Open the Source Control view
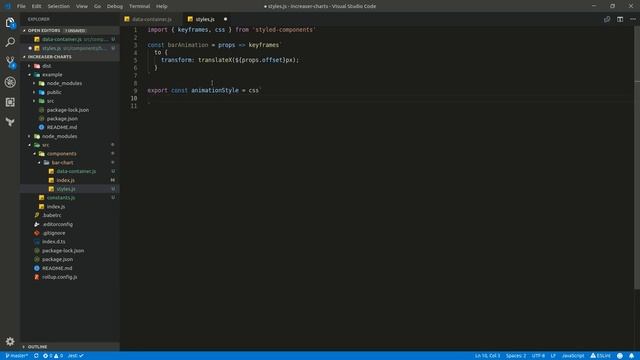This screenshot has height=360, width=640. pos(10,62)
